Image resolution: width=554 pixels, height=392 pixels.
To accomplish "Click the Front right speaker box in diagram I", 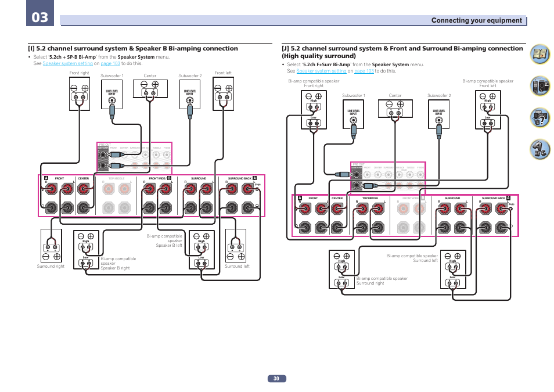I will tap(80, 94).
